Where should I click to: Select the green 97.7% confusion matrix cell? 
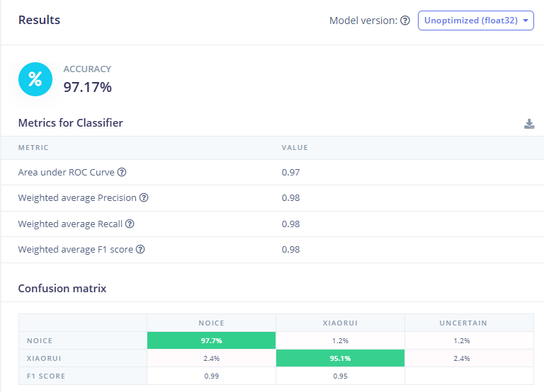coord(211,340)
